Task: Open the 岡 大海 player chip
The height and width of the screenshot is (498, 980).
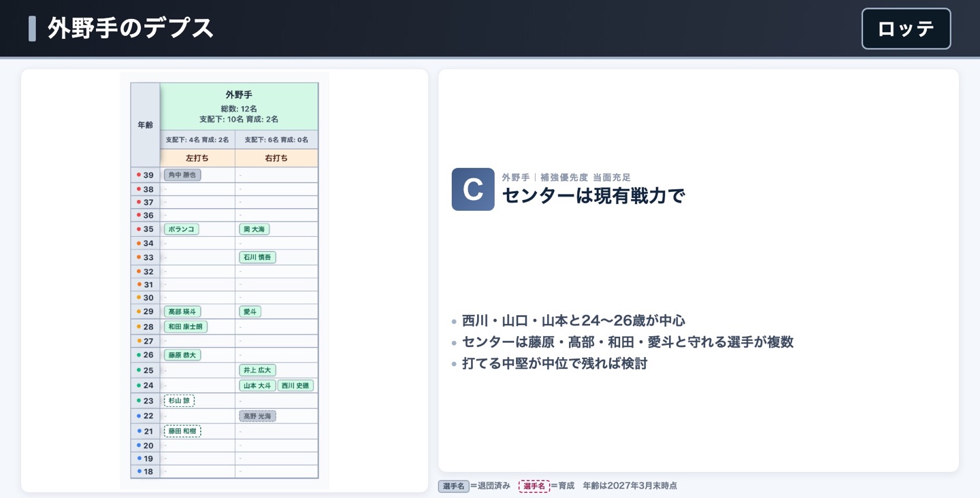Action: click(x=255, y=229)
